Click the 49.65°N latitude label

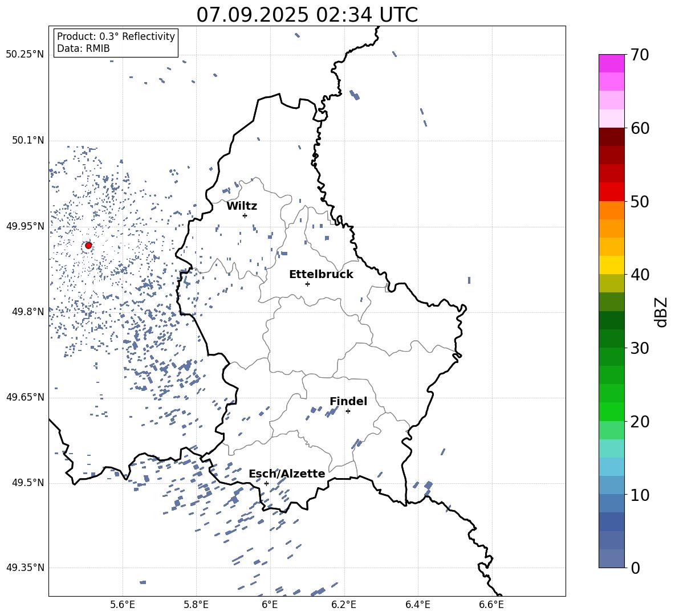click(x=25, y=397)
